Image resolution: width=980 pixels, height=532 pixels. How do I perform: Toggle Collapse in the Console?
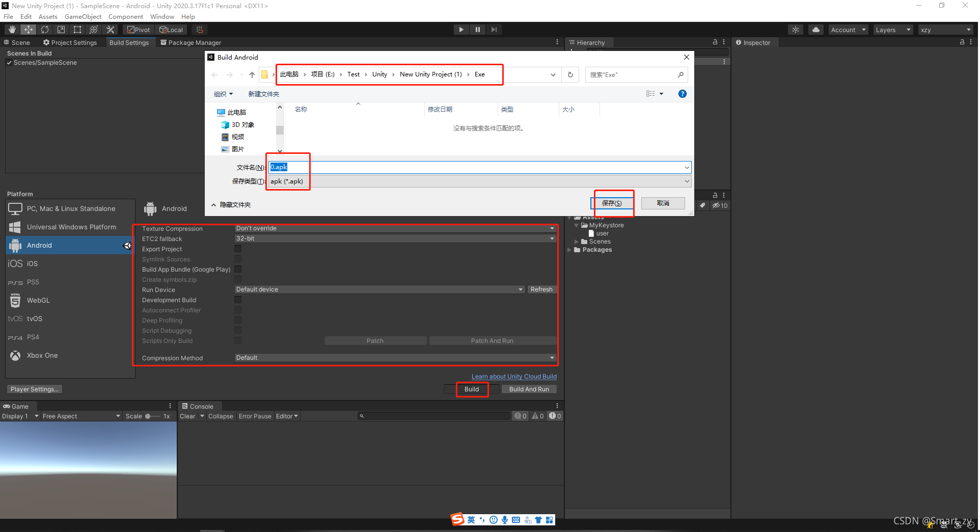point(221,416)
